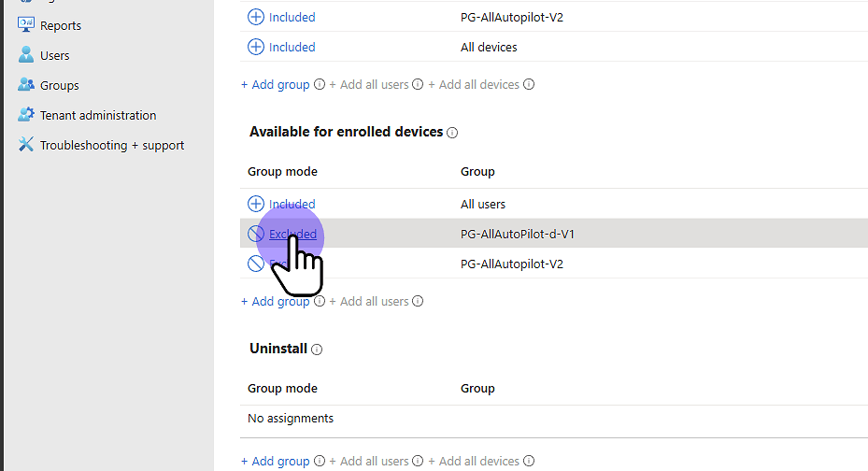
Task: Click Add all users under Uninstall section
Action: pos(369,461)
